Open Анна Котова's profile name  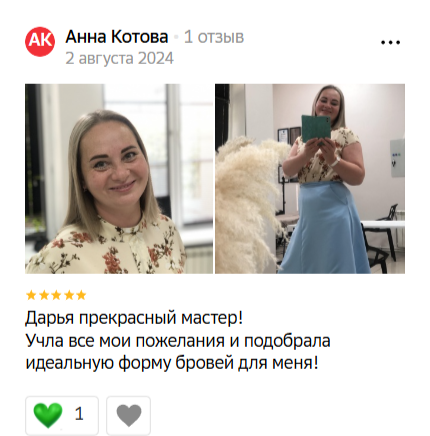tap(117, 37)
